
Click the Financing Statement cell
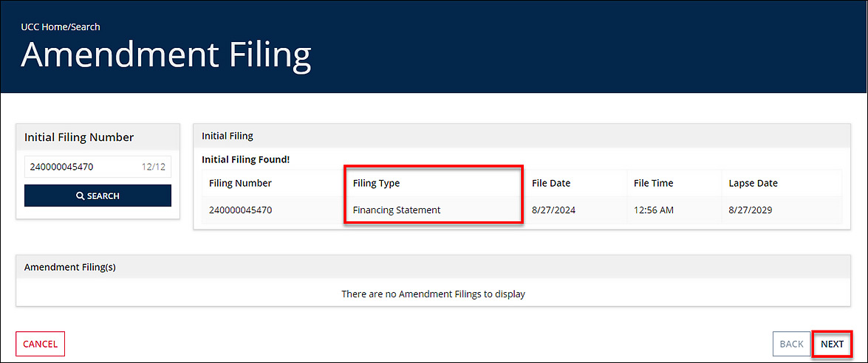point(397,210)
